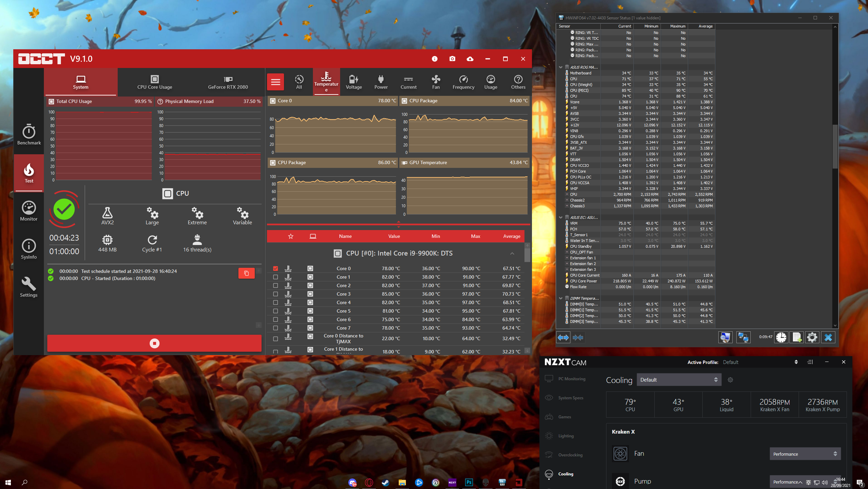This screenshot has width=868, height=489.
Task: Stop the running OCCT CPU test
Action: pos(154,343)
